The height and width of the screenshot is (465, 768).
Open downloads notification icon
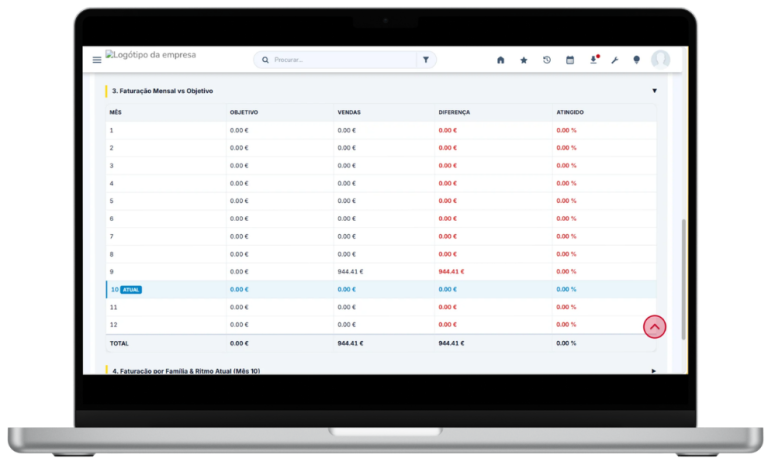click(x=594, y=60)
